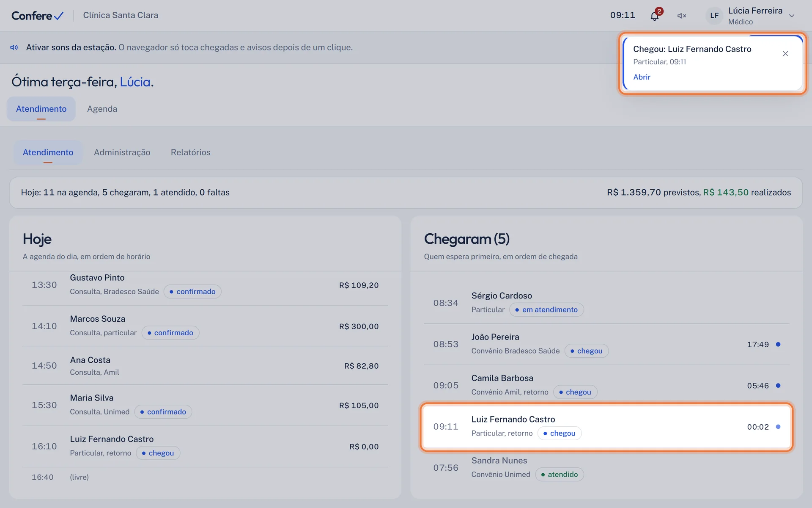Open Maria Silva 15:30 appointment

[205, 405]
